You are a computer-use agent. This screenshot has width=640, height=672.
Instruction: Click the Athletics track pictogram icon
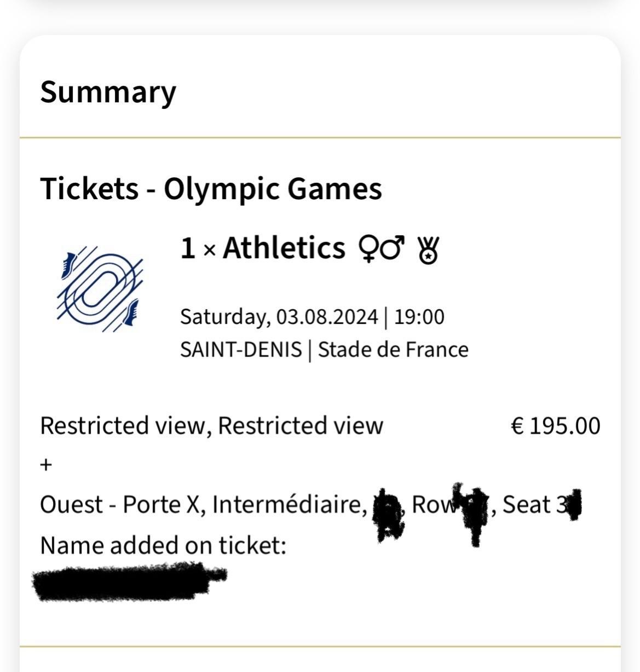pos(99,288)
